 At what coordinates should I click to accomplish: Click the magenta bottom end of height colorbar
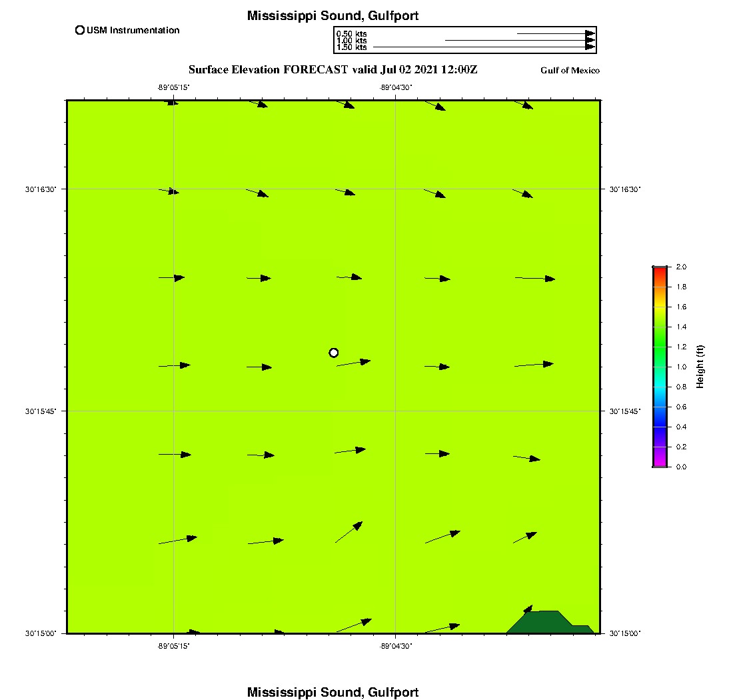(660, 464)
